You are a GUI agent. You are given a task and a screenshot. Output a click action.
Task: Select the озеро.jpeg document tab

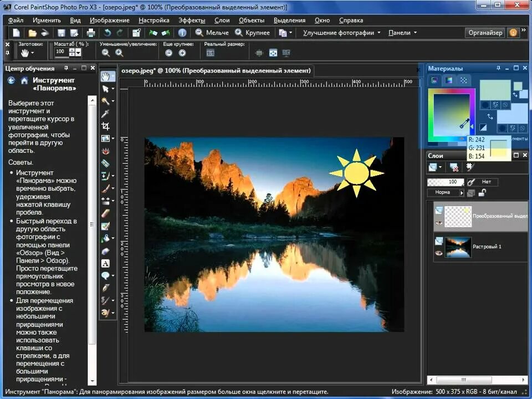[216, 70]
